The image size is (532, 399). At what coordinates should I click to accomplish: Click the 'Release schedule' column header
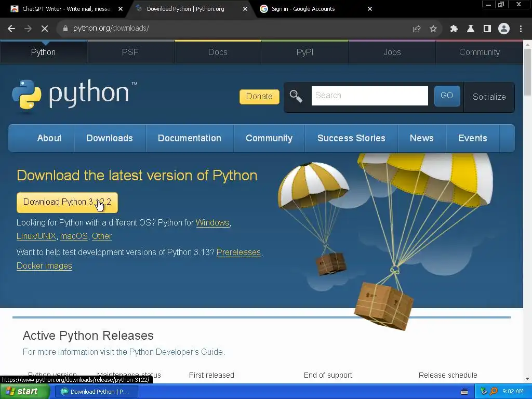coord(447,375)
